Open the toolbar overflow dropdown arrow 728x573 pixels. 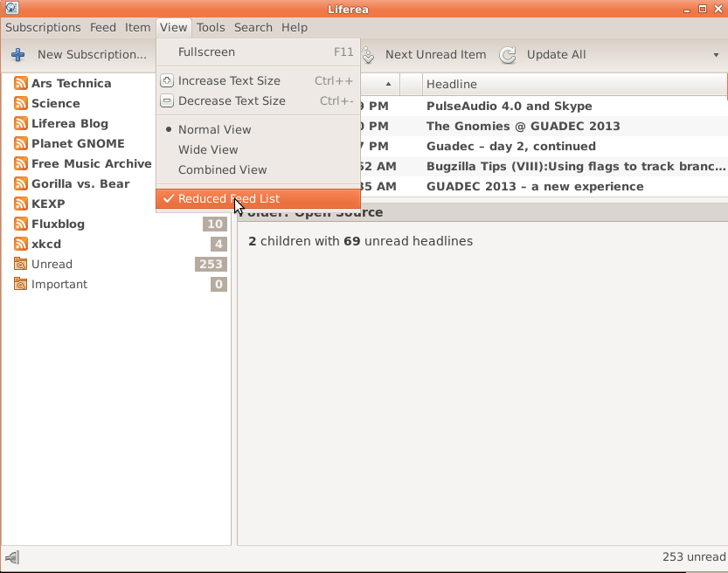pyautogui.click(x=716, y=55)
